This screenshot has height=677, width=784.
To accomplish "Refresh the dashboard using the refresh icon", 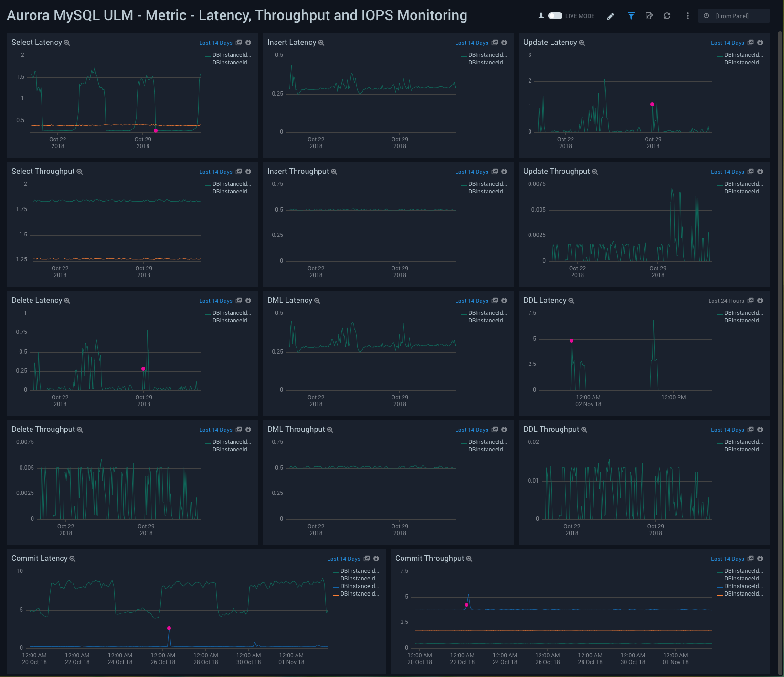I will 667,16.
